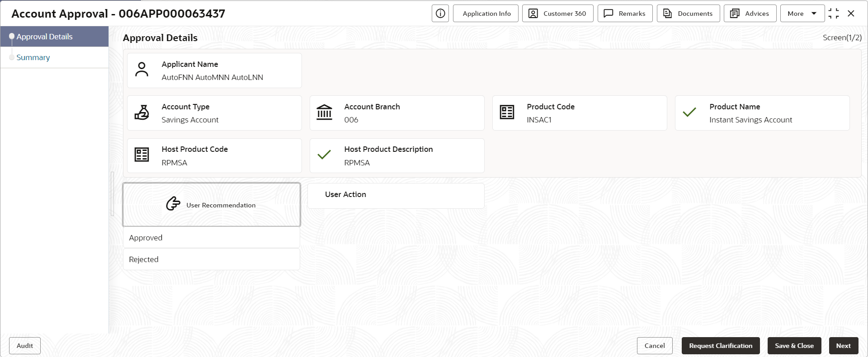Screen dimensions: 868x357
Task: Click the applicant person icon
Action: [142, 70]
